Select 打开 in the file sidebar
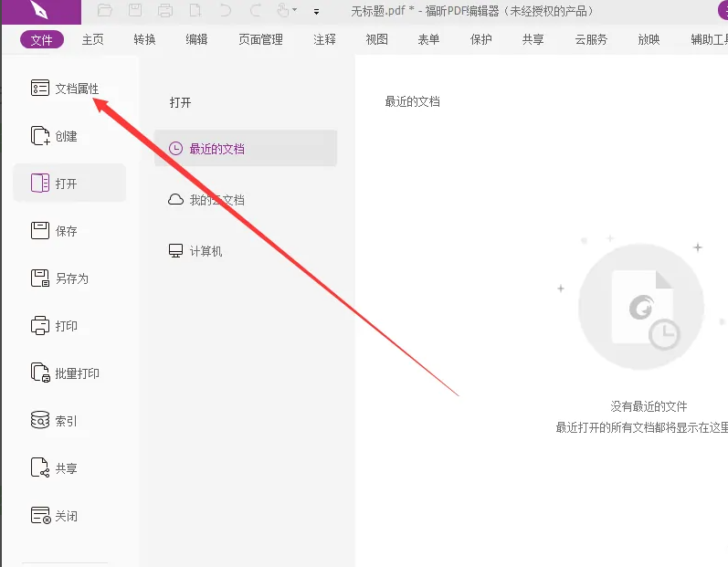The image size is (728, 567). (x=69, y=183)
